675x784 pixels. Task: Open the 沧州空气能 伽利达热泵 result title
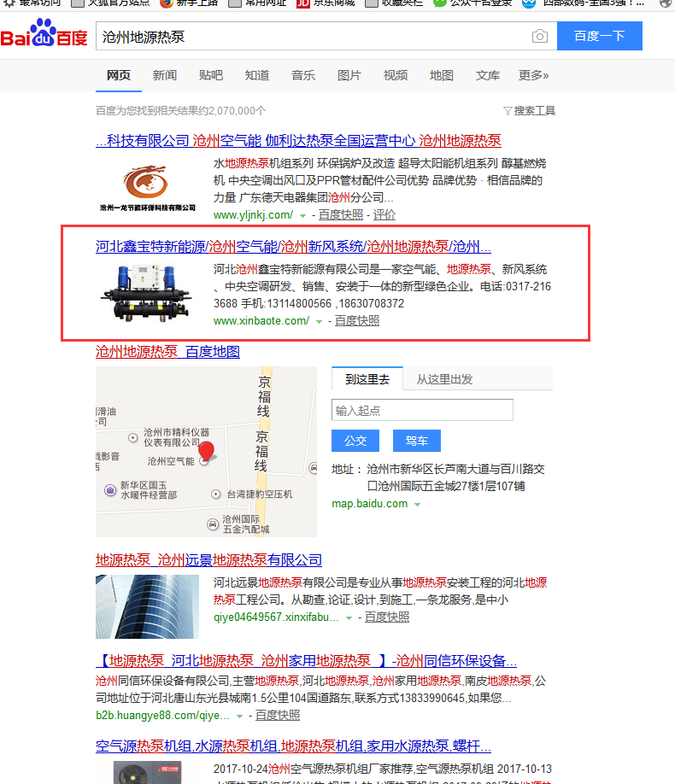tap(298, 141)
